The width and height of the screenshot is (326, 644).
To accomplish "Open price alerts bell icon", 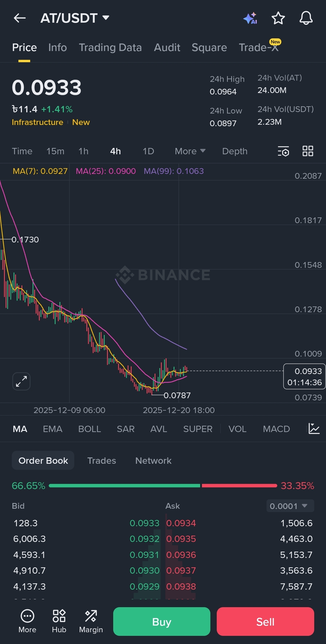I will click(x=306, y=18).
